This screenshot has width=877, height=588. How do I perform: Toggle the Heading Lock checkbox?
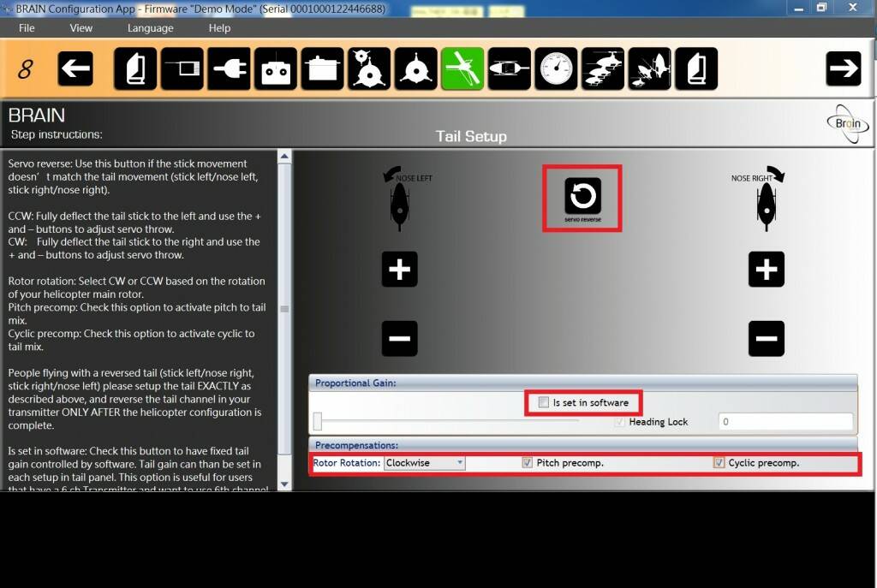click(620, 422)
